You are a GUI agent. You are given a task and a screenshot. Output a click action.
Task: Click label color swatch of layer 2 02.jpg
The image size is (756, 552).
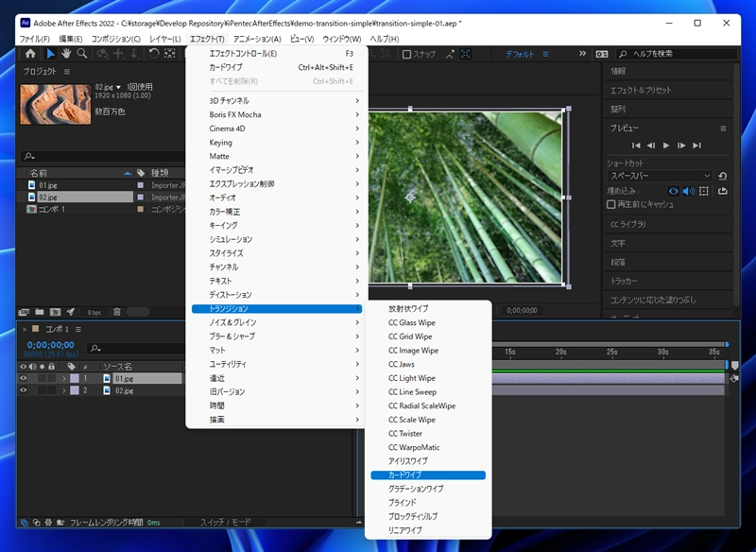click(x=75, y=390)
